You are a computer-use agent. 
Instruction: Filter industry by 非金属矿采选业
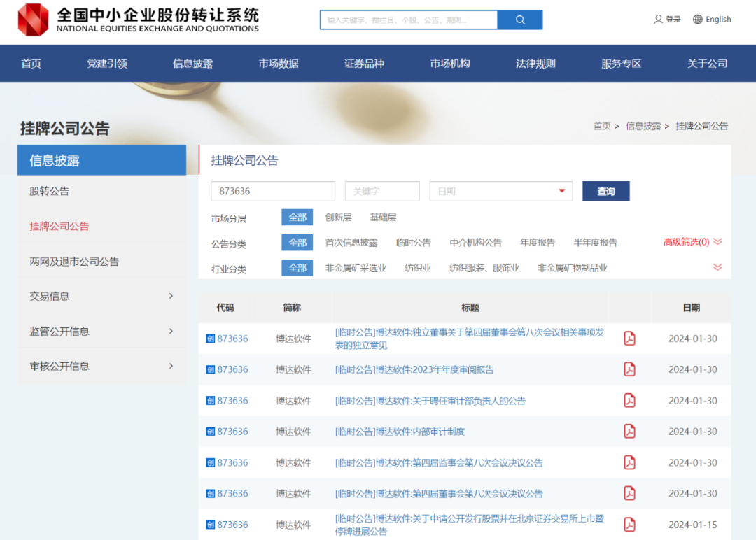pos(356,268)
